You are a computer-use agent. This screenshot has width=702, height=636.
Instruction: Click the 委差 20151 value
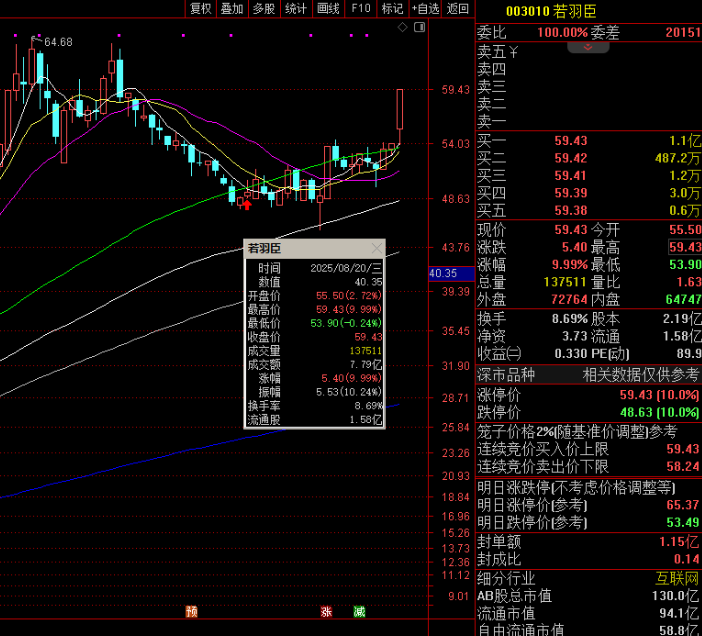[x=683, y=33]
